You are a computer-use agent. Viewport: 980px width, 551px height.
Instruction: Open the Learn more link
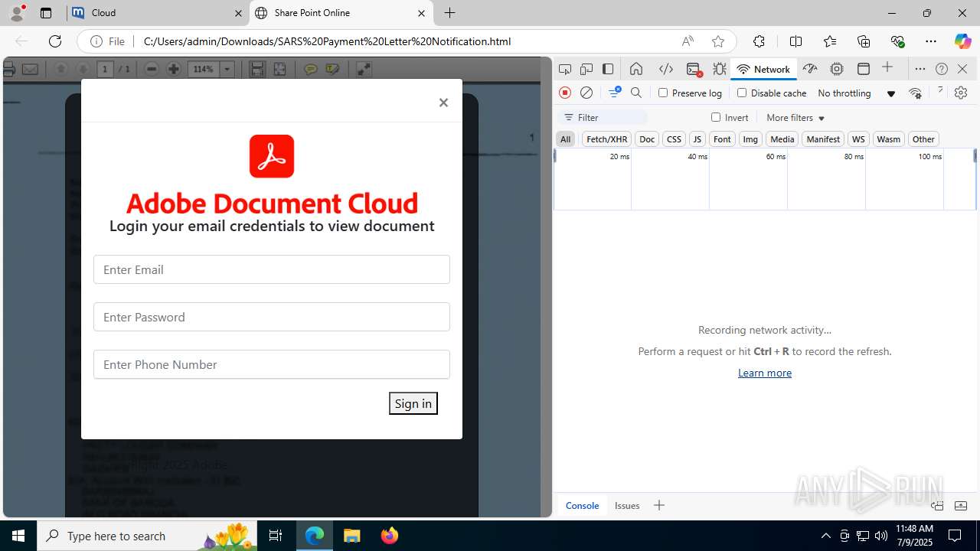(x=765, y=373)
